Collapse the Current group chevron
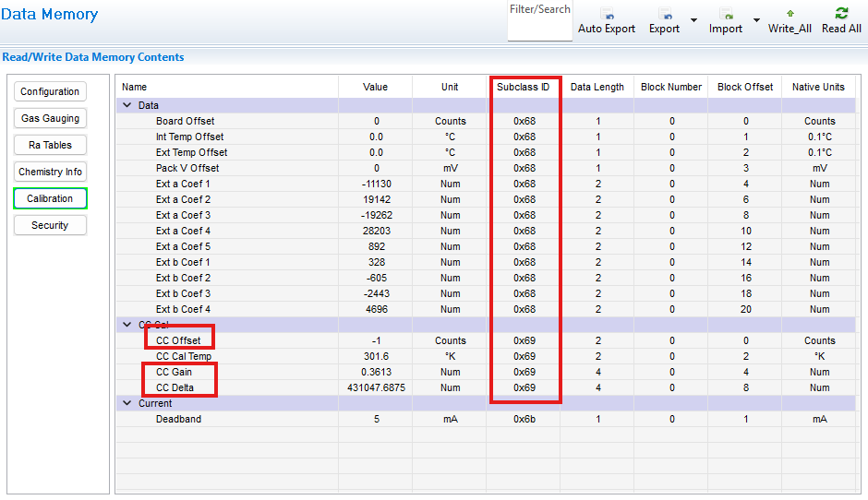868x500 pixels. 127,402
